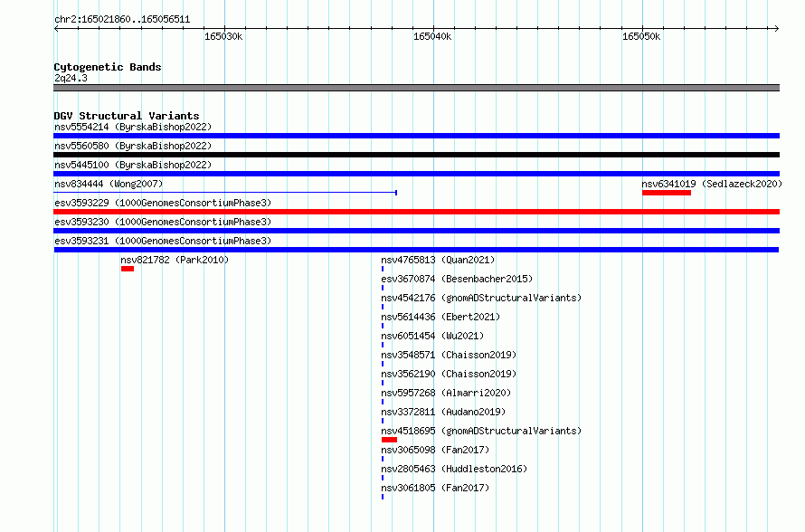
Task: Click nsv2805463 (Huddleston2016) label
Action: (x=454, y=469)
